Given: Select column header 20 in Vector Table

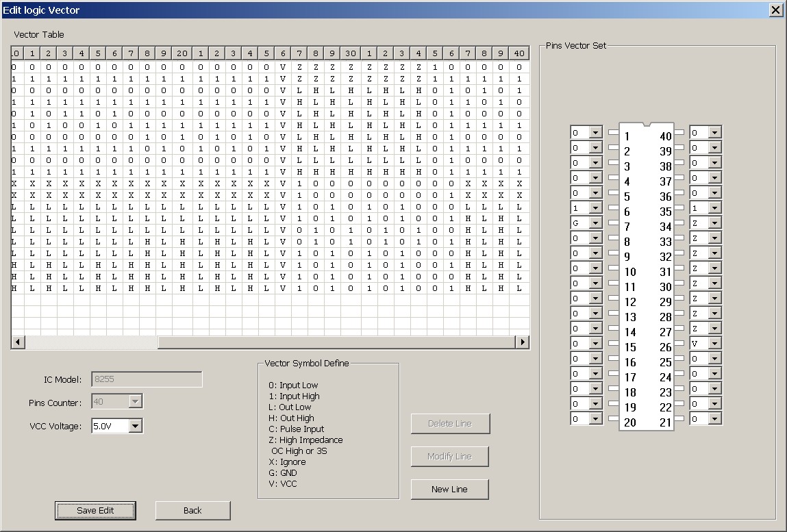Looking at the screenshot, I should (182, 53).
